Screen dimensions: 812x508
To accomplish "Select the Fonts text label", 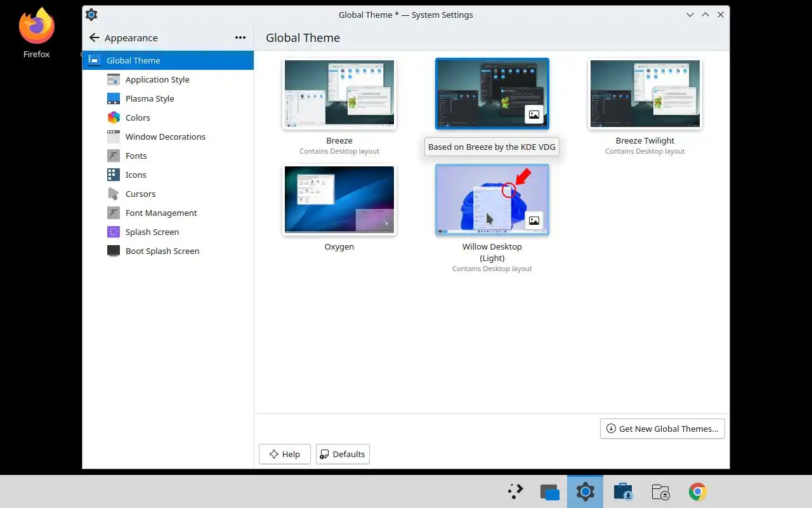I will coord(136,156).
